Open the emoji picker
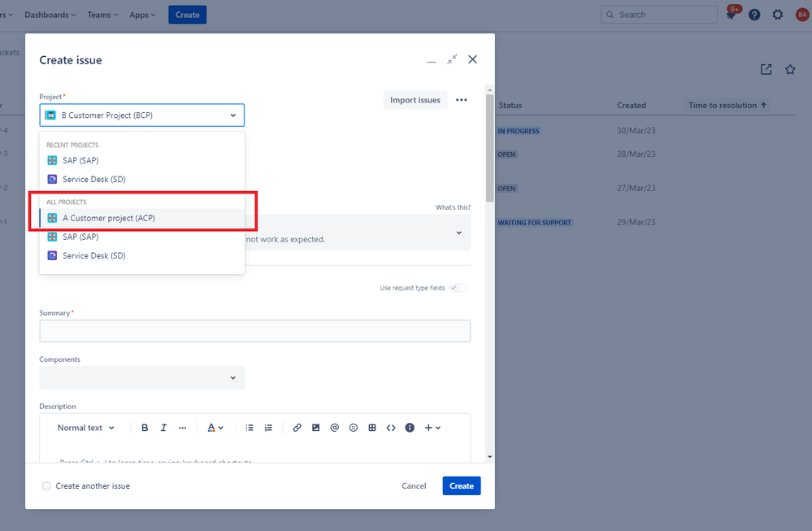Screen dimensions: 812x531 coord(354,428)
